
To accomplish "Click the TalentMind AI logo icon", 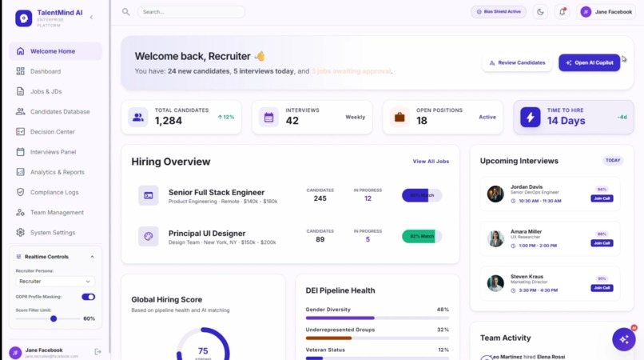I will (23, 18).
